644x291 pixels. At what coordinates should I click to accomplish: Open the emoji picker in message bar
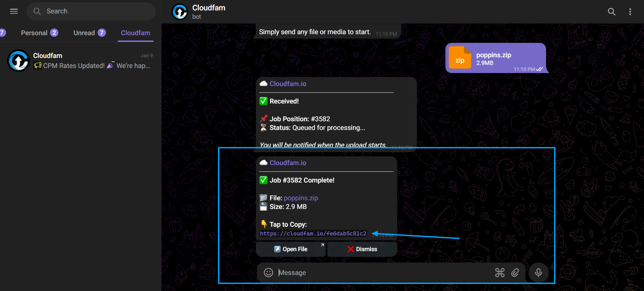(268, 273)
